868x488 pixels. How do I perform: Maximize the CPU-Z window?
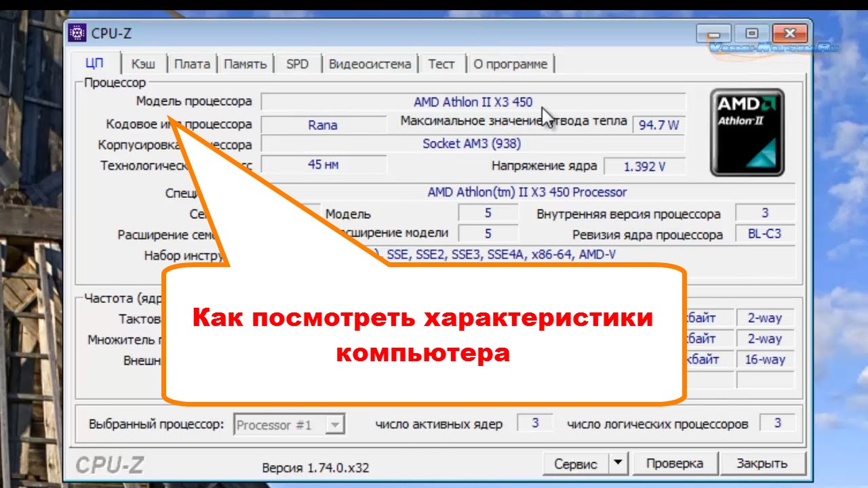751,33
